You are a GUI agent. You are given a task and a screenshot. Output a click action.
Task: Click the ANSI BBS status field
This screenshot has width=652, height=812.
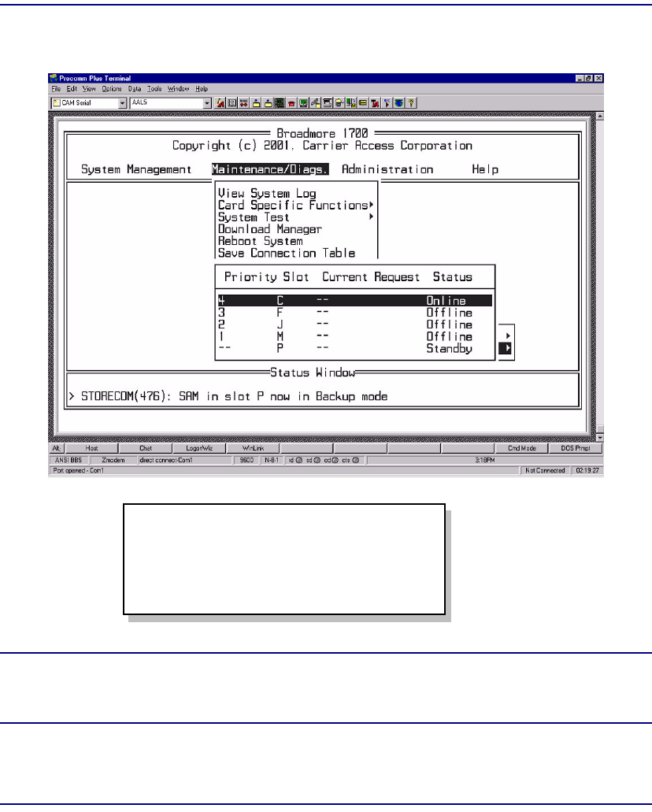69,460
